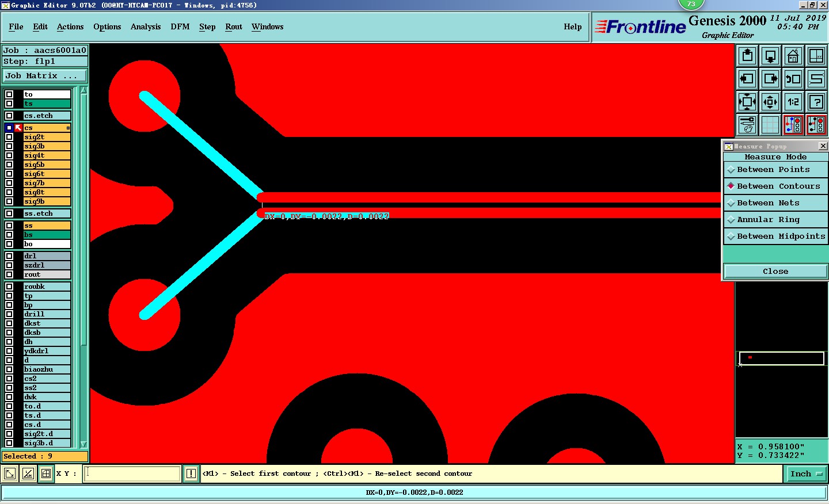Viewport: 829px width, 504px height.
Task: Click the overview navigation thumbnail box
Action: coord(782,358)
